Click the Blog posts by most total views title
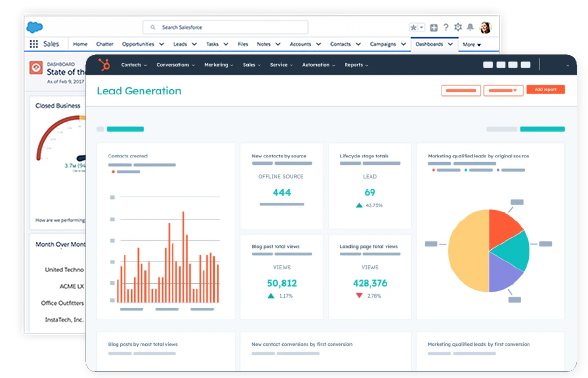Screen dimensions: 588x378 143,344
